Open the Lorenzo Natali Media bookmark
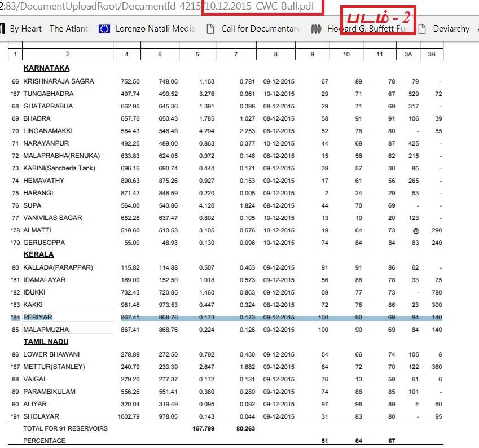 pyautogui.click(x=155, y=29)
